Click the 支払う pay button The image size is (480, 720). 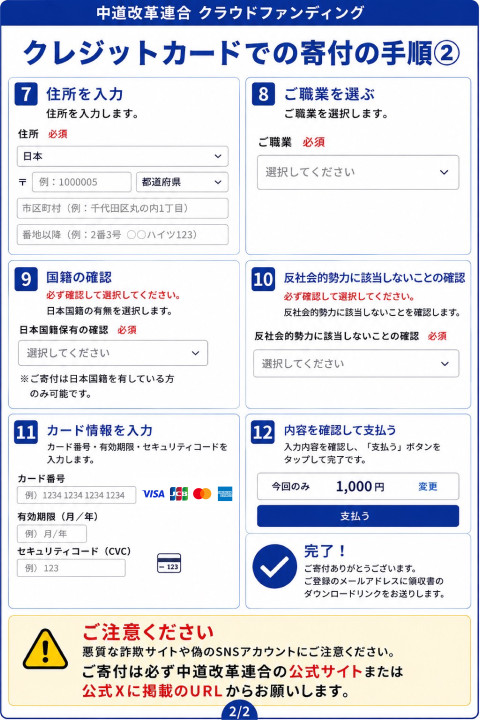coord(358,516)
